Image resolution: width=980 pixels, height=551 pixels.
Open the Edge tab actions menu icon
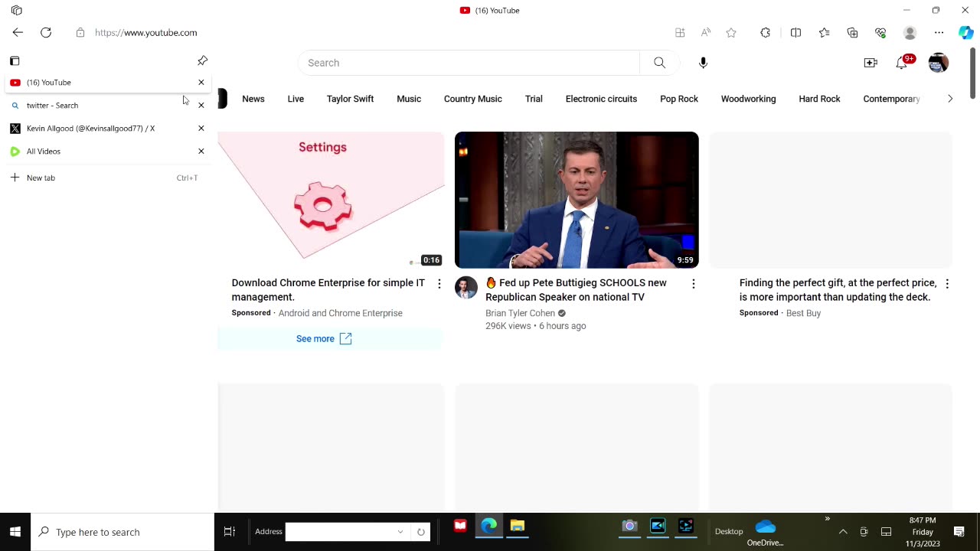(17, 11)
